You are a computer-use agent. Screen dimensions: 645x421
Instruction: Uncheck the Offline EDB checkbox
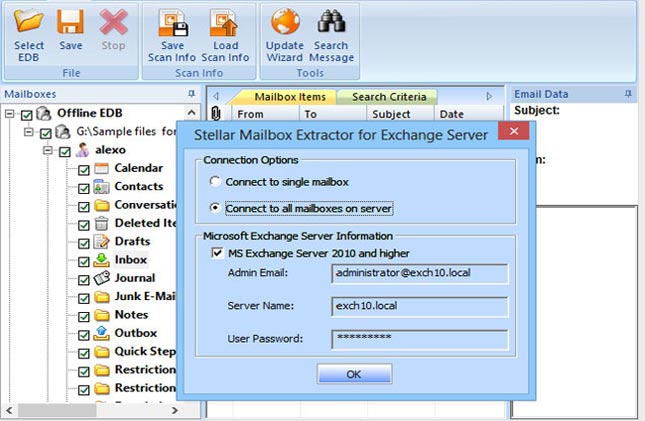pyautogui.click(x=26, y=115)
